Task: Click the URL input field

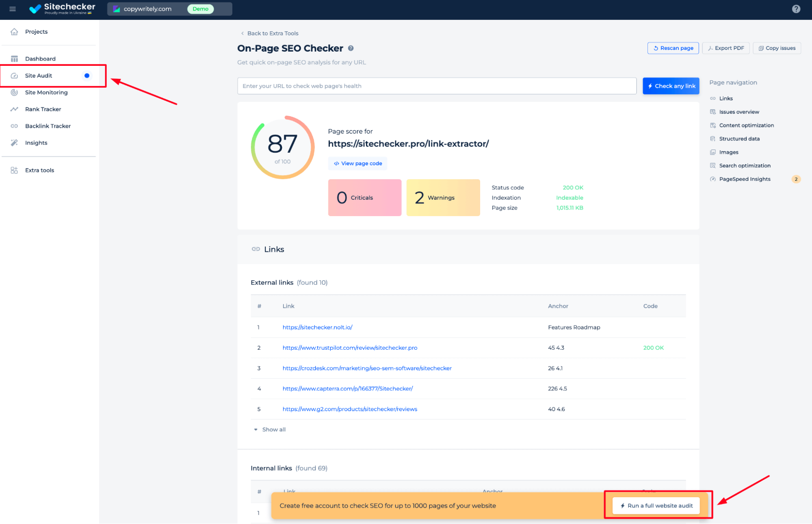Action: [x=437, y=86]
